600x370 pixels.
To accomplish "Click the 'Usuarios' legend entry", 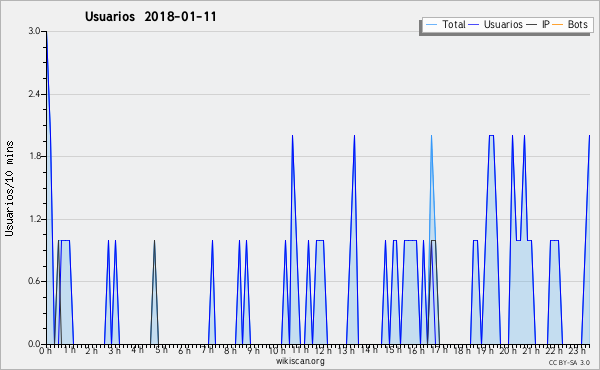I will [503, 24].
